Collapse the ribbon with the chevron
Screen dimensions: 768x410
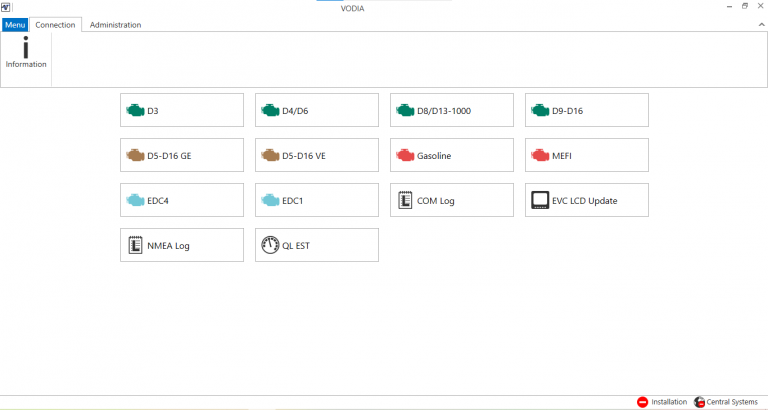pyautogui.click(x=762, y=24)
